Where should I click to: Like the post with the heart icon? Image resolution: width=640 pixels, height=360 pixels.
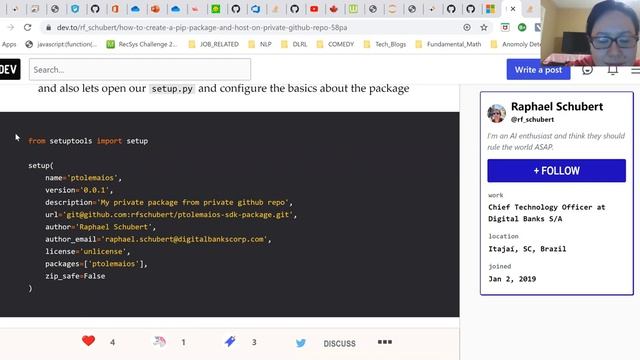(x=88, y=341)
